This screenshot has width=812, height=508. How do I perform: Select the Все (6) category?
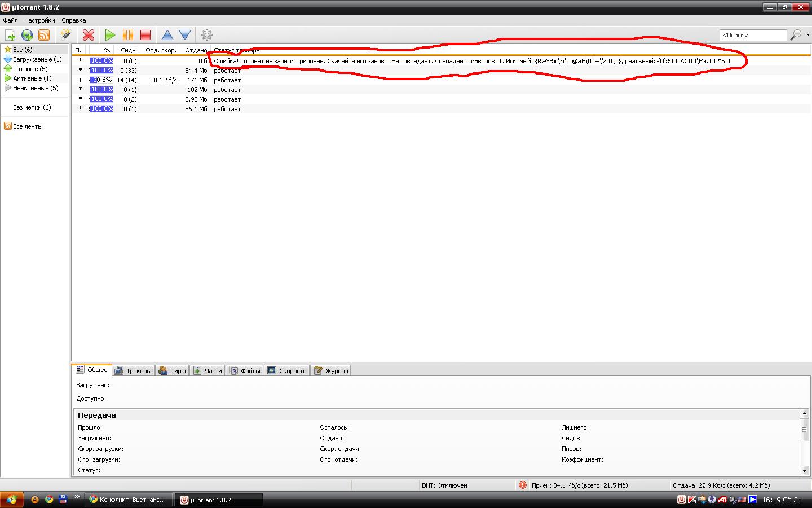[x=34, y=50]
